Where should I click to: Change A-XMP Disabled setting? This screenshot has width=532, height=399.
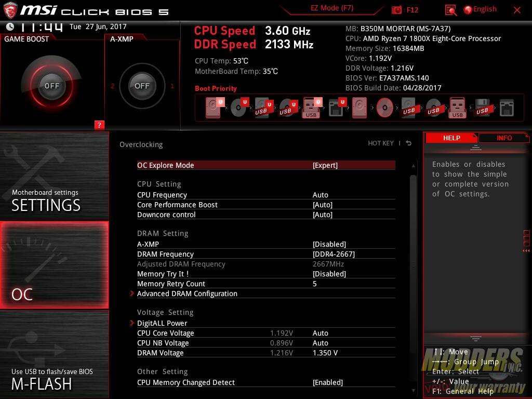[x=329, y=244]
